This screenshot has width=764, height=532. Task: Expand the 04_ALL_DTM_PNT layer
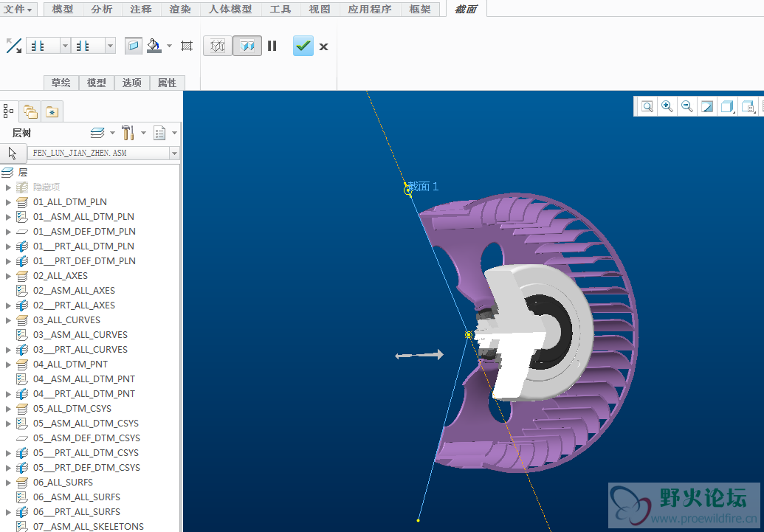click(x=8, y=365)
